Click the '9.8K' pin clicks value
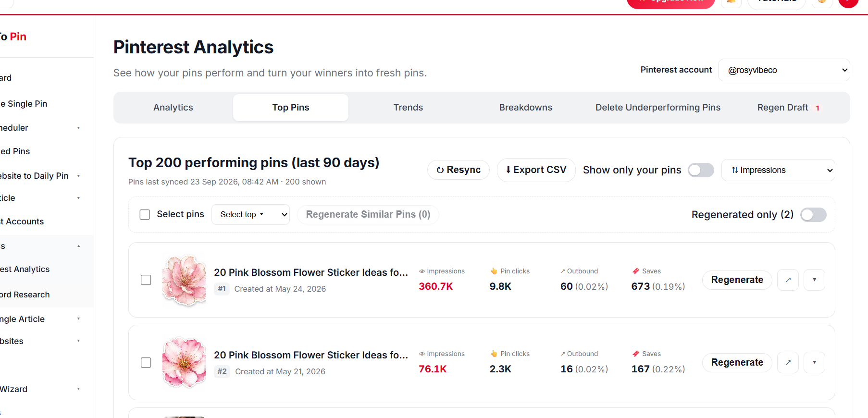 pyautogui.click(x=500, y=286)
